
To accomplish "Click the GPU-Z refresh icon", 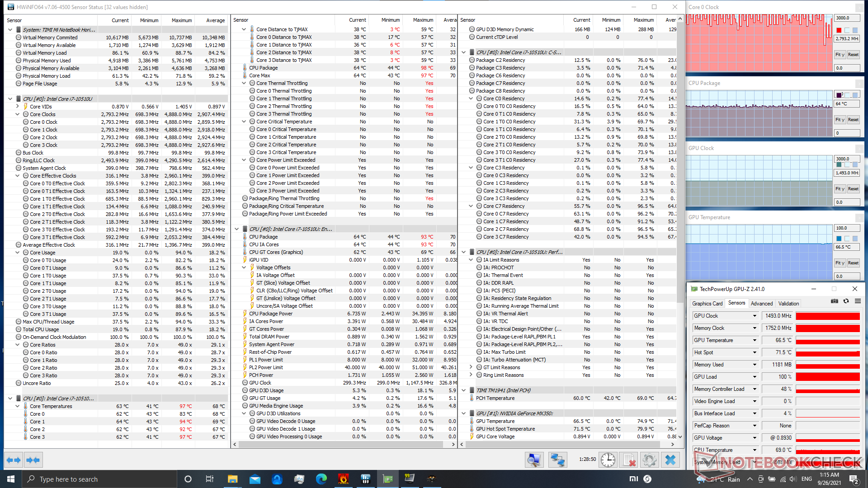I will 846,301.
